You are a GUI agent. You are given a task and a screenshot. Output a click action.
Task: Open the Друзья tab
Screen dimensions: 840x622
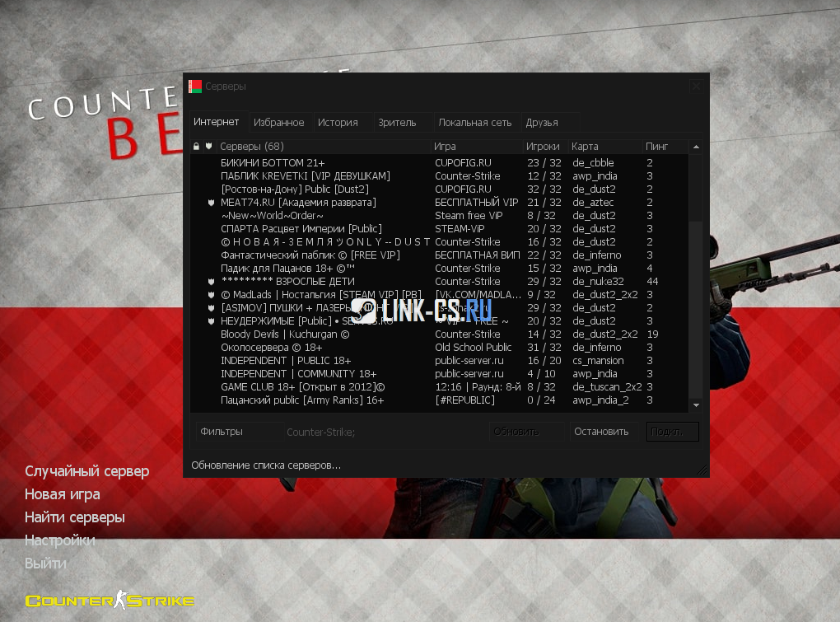pyautogui.click(x=542, y=123)
